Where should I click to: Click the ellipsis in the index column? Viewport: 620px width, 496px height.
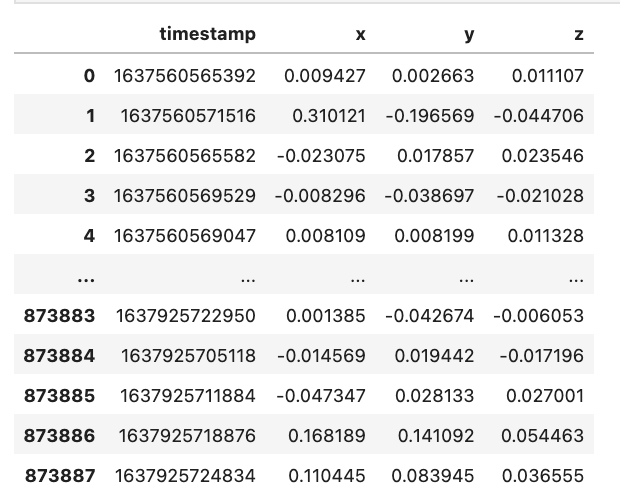(86, 280)
